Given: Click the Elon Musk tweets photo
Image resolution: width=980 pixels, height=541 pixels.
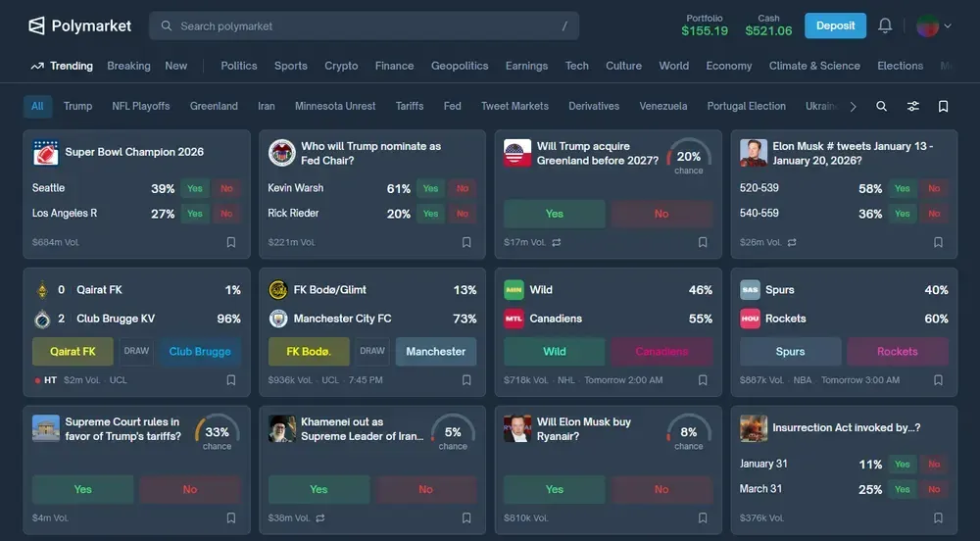Looking at the screenshot, I should [753, 153].
